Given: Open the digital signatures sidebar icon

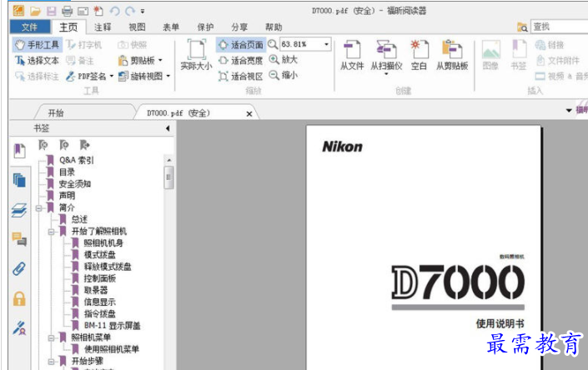Looking at the screenshot, I should [19, 327].
